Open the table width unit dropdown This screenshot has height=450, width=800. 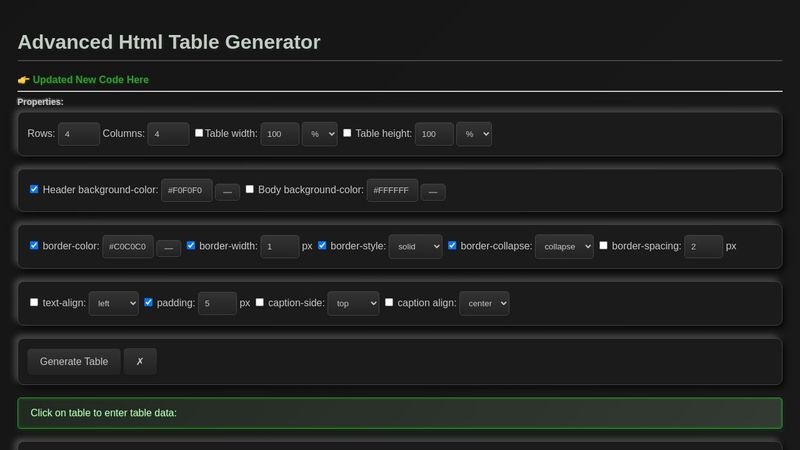(x=321, y=134)
